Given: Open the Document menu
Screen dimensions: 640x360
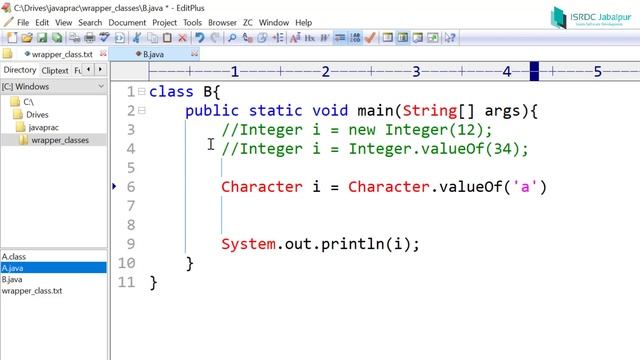Looking at the screenshot, I should tap(127, 22).
